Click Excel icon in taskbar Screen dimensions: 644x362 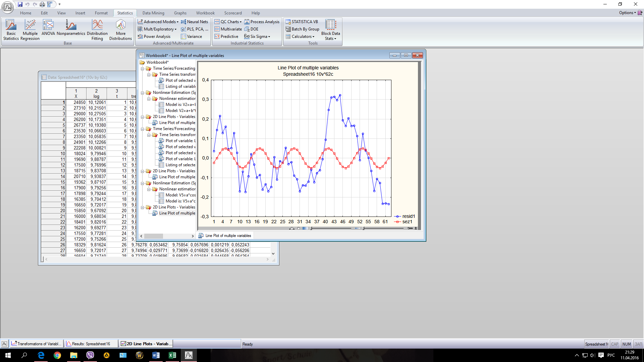[172, 355]
